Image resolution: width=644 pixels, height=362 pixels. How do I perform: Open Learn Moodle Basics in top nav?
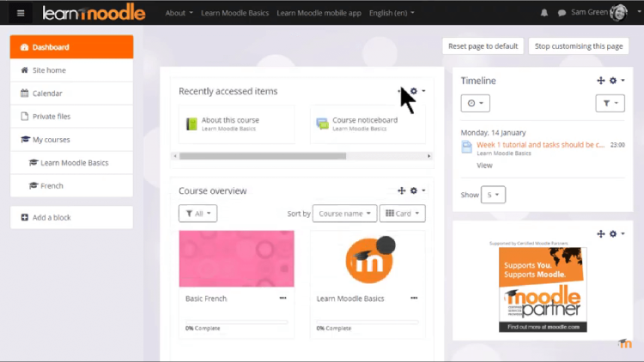pos(234,13)
